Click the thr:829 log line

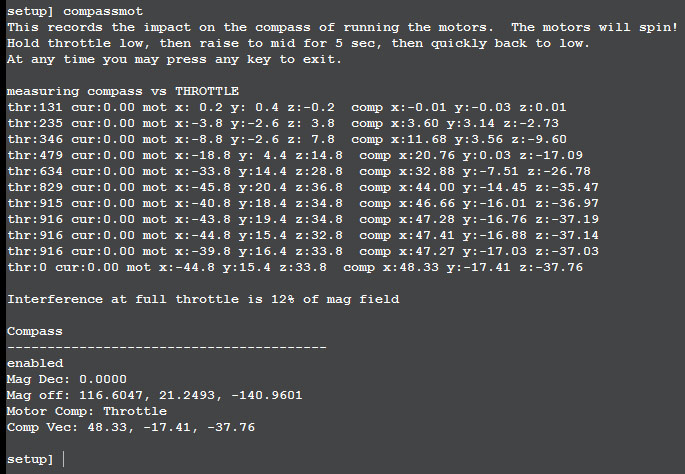pos(303,187)
